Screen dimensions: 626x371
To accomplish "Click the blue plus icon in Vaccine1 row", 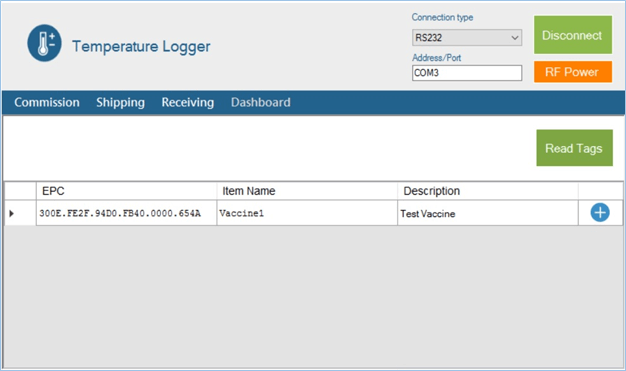I will pyautogui.click(x=600, y=212).
